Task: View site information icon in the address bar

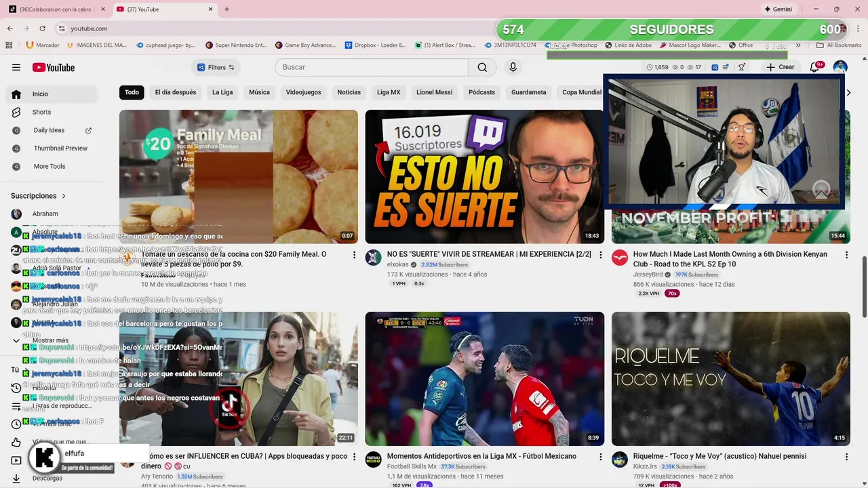Action: pos(62,28)
